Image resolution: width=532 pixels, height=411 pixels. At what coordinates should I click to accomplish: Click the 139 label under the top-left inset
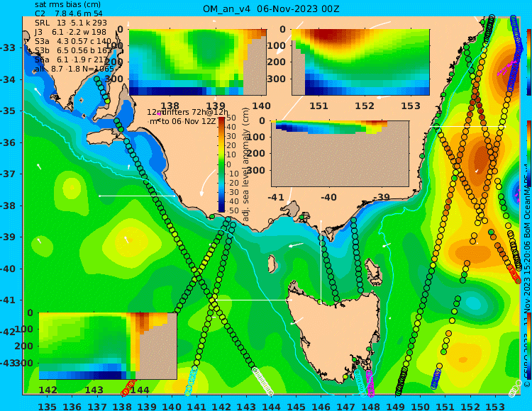click(216, 106)
